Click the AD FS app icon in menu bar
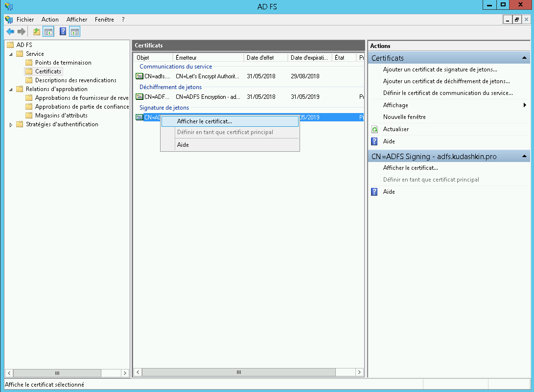This screenshot has height=392, width=534. [x=9, y=20]
